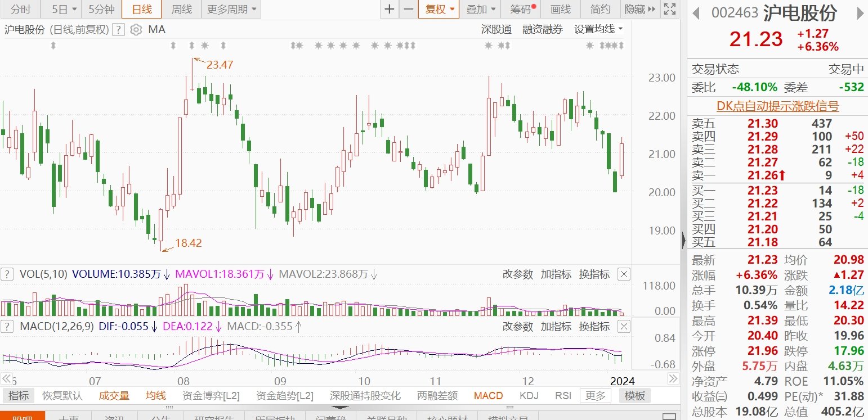The width and height of the screenshot is (868, 420).
Task: Select the 日线 daily tab
Action: (x=141, y=9)
